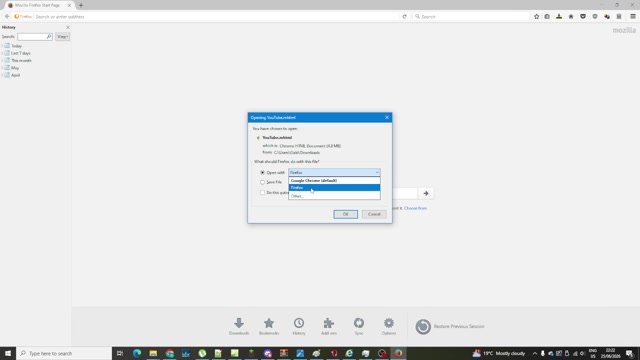
Task: Close the History sidebar
Action: click(68, 27)
